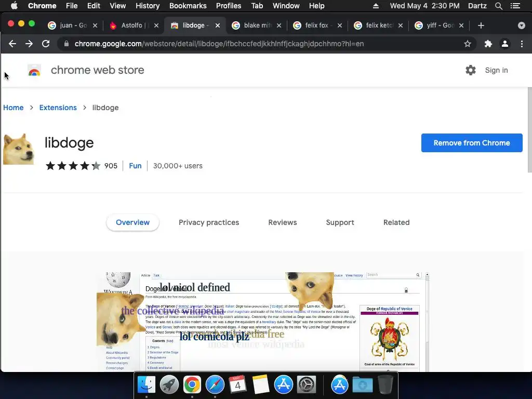This screenshot has width=532, height=399.
Task: Select the Support tab
Action: click(340, 222)
